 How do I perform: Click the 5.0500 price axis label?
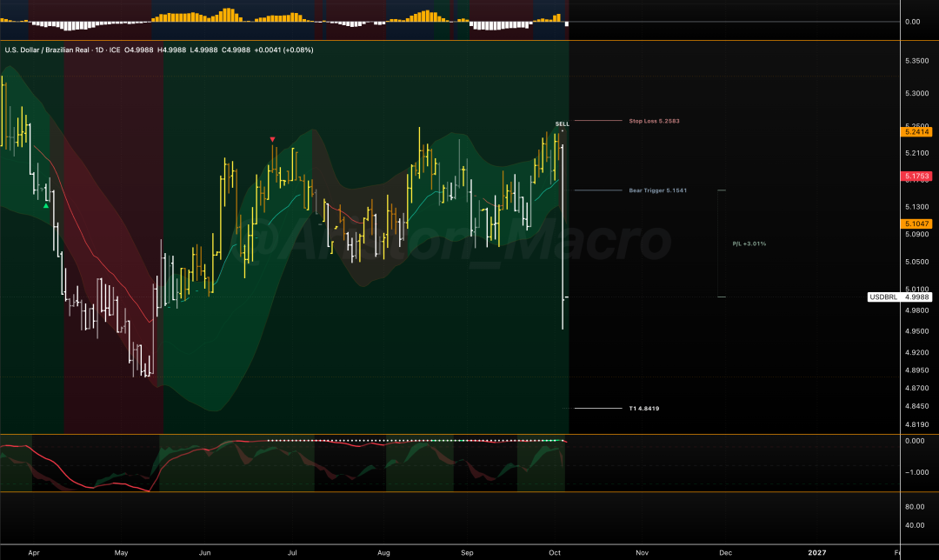[x=917, y=262]
